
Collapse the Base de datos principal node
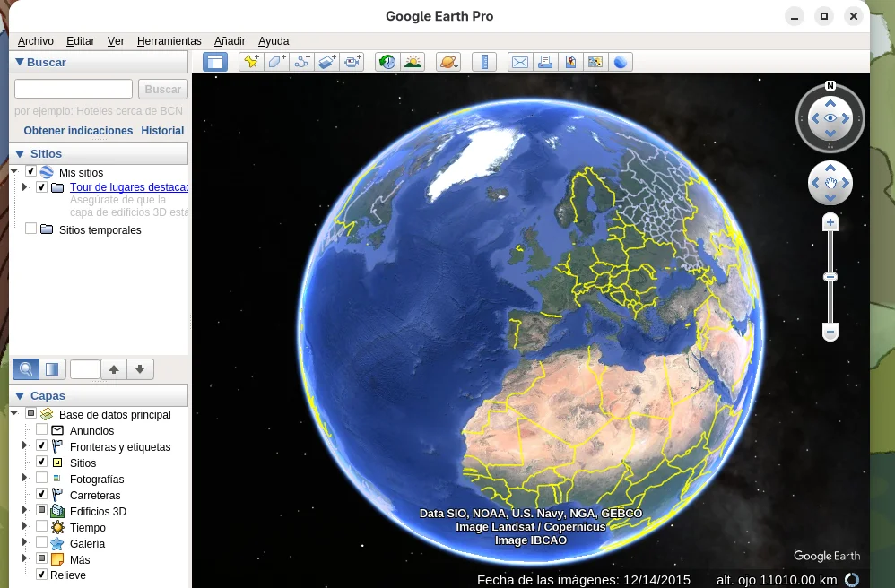click(x=15, y=412)
